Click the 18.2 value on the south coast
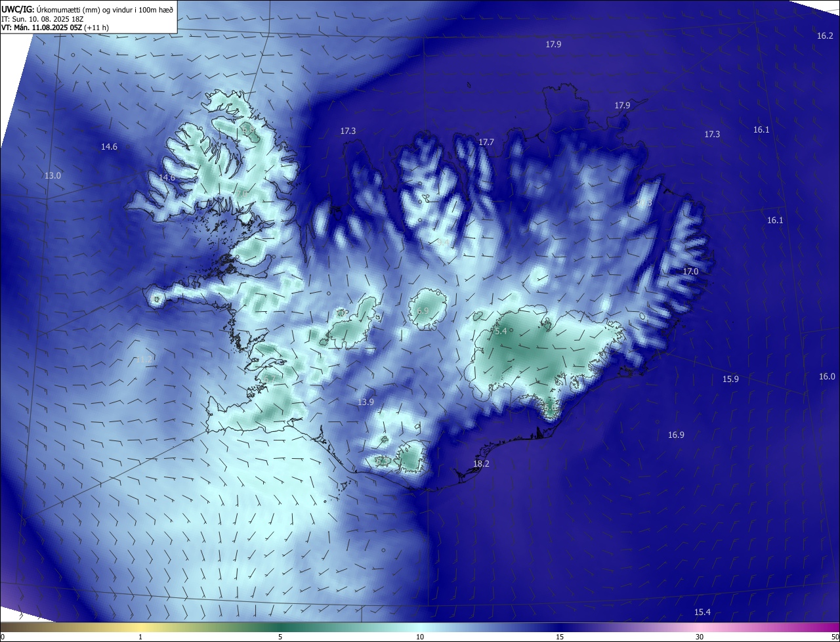This screenshot has width=840, height=642. 481,464
